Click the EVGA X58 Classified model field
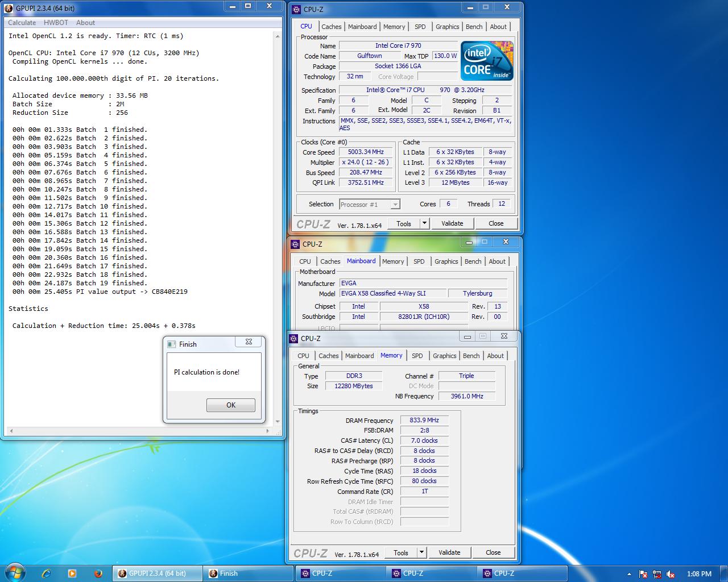 coord(392,293)
